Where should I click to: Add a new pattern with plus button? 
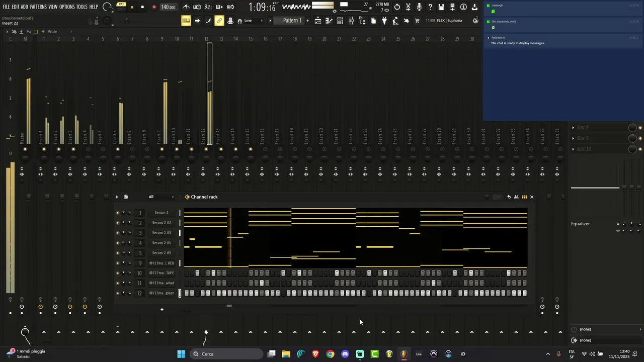click(307, 21)
